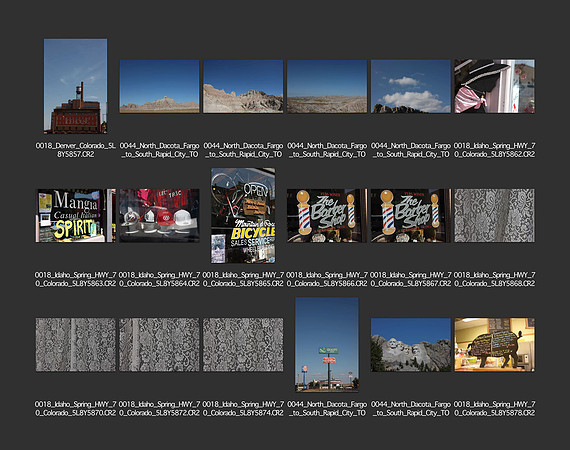This screenshot has width=570, height=450.
Task: Click the file name ending 5L8Y5878.CR2
Action: [x=495, y=409]
